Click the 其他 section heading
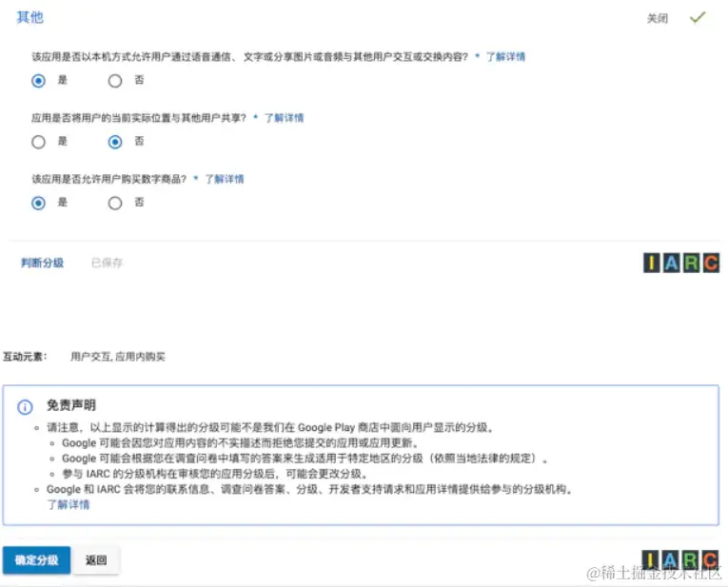The height and width of the screenshot is (587, 728). (30, 17)
